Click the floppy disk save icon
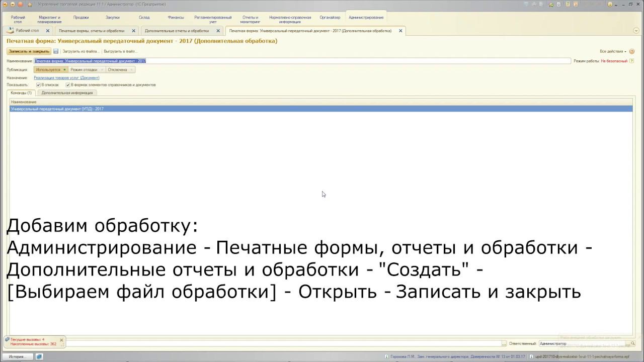This screenshot has height=362, width=644. click(56, 51)
